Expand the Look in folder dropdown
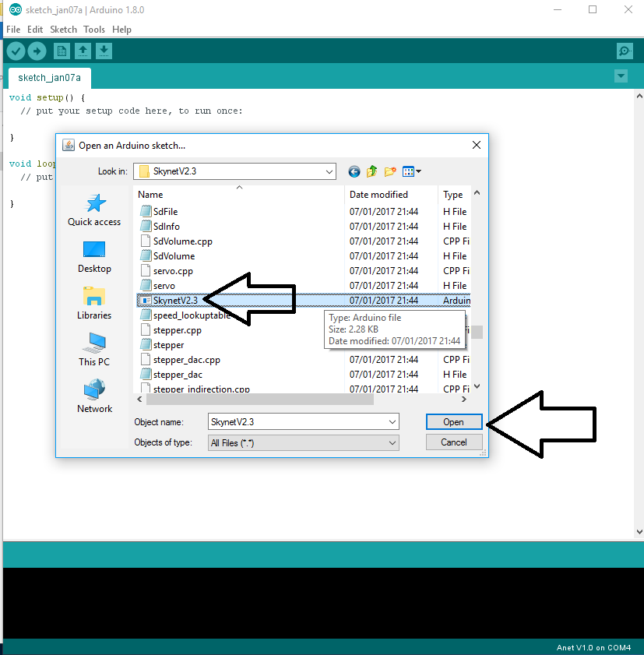The width and height of the screenshot is (644, 655). [329, 171]
